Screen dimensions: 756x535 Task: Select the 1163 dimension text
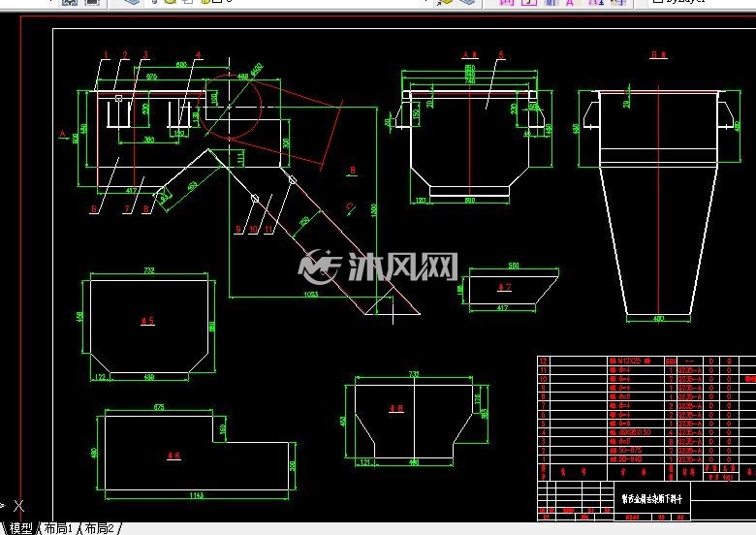pos(196,495)
